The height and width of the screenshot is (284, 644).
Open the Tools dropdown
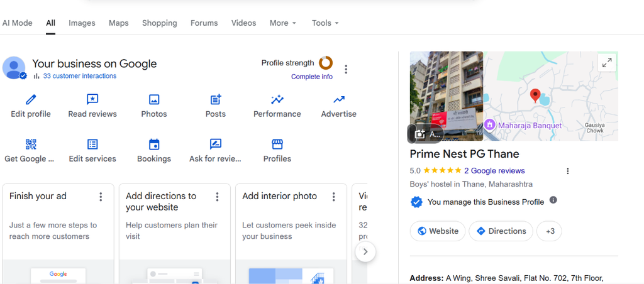(325, 23)
